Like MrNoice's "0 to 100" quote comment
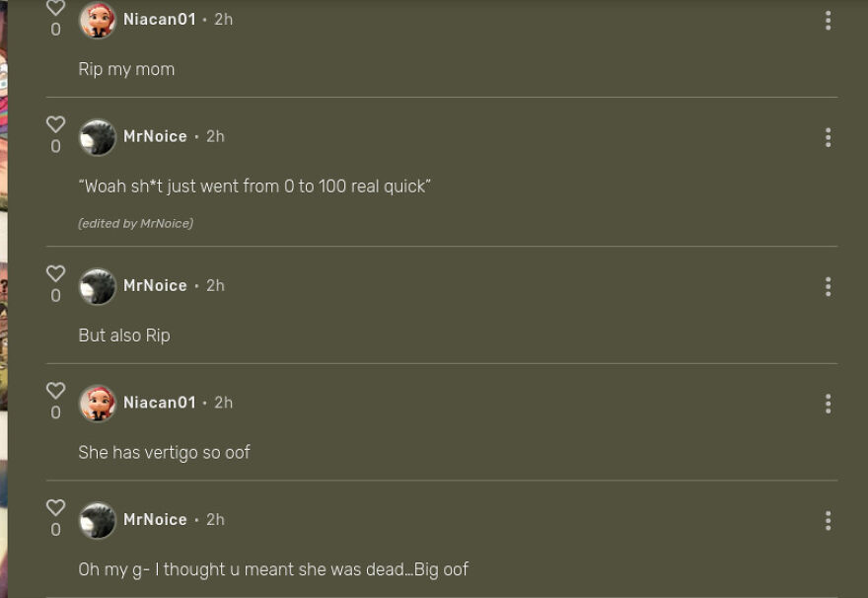This screenshot has width=868, height=598. (55, 124)
